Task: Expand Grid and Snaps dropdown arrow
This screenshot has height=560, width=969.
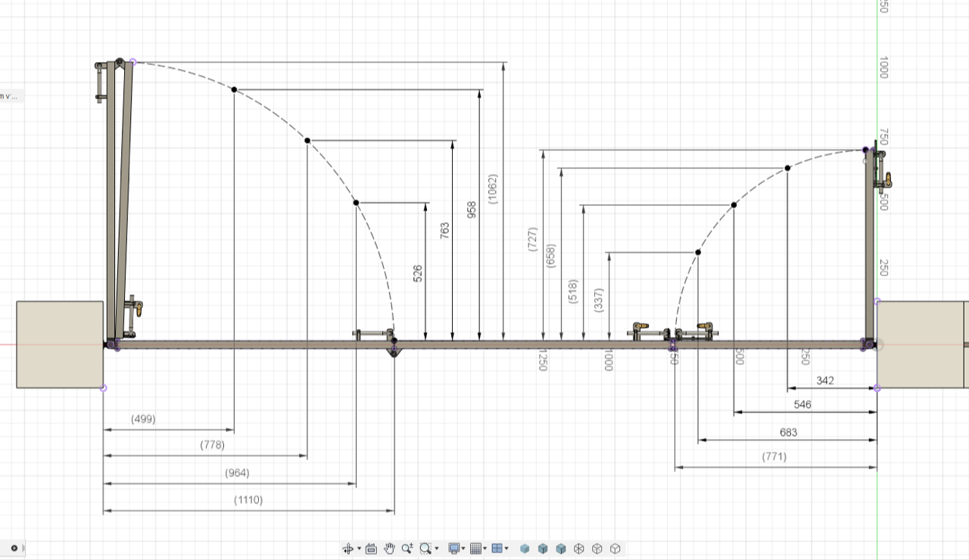Action: (x=485, y=549)
